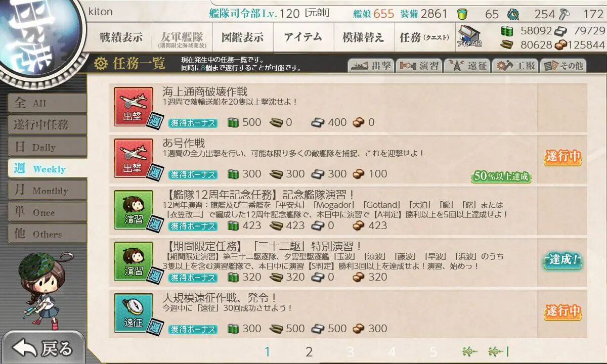Click the 12th anniversary exercise quest icon
This screenshot has height=364, width=607.
[134, 210]
